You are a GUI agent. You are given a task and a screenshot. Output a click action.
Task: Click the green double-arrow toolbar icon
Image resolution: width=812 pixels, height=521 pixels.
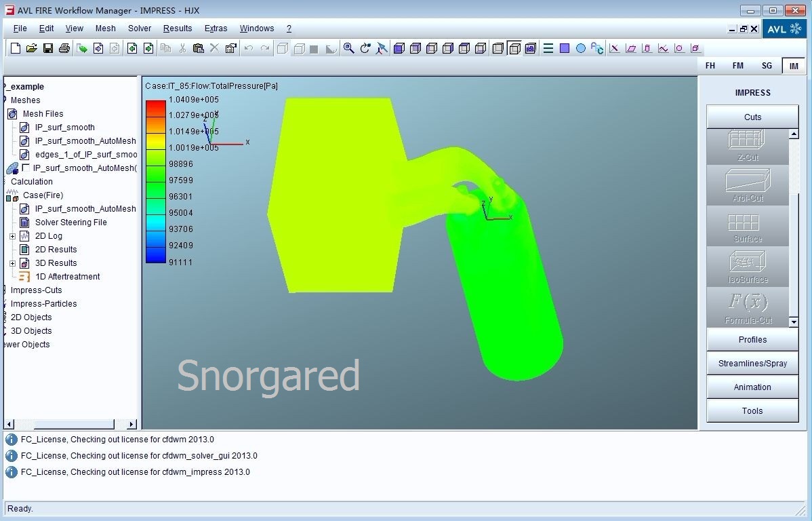(x=82, y=48)
